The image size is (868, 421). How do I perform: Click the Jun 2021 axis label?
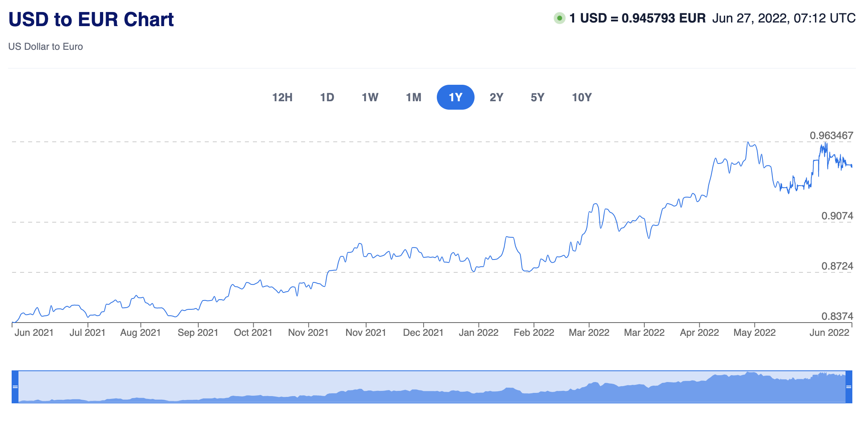click(x=34, y=333)
